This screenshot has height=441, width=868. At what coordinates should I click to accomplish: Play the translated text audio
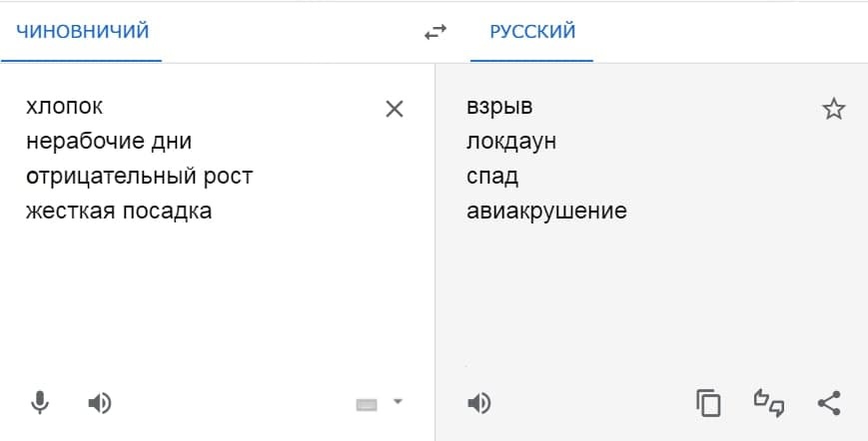point(479,403)
